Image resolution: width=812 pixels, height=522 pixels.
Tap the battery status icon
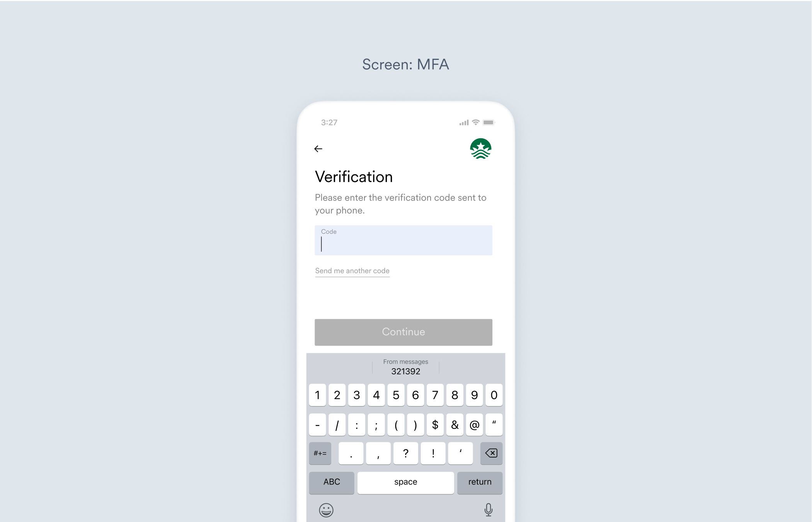tap(488, 122)
